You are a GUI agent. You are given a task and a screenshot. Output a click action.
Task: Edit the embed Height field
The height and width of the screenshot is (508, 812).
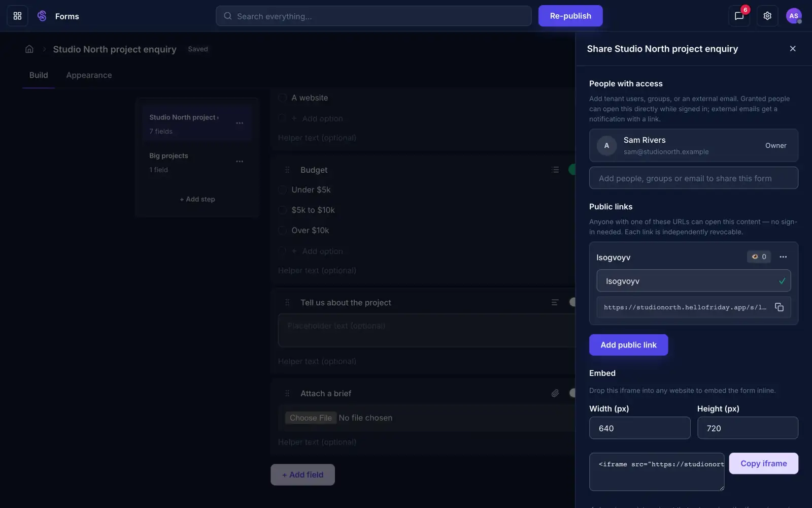747,428
